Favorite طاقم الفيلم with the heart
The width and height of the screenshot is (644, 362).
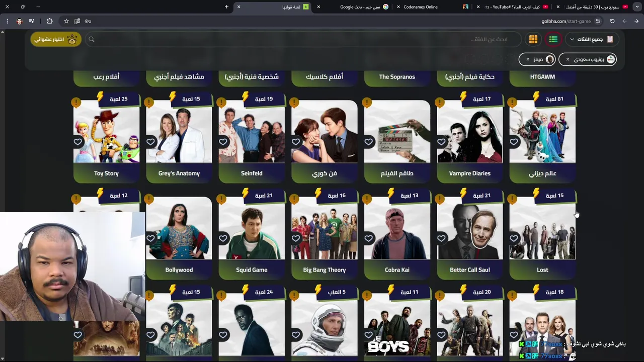(368, 142)
